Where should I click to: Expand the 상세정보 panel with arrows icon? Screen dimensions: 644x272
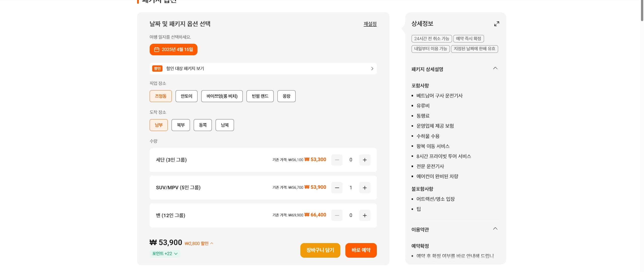496,24
